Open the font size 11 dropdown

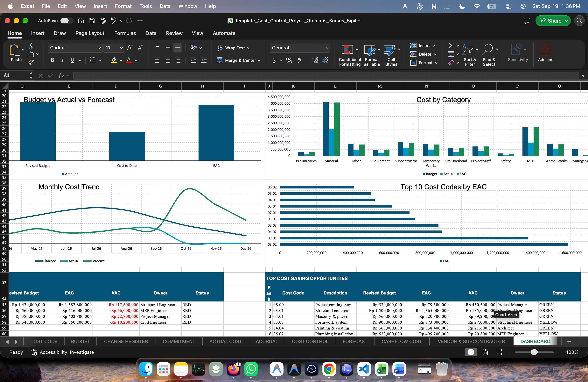tap(121, 48)
